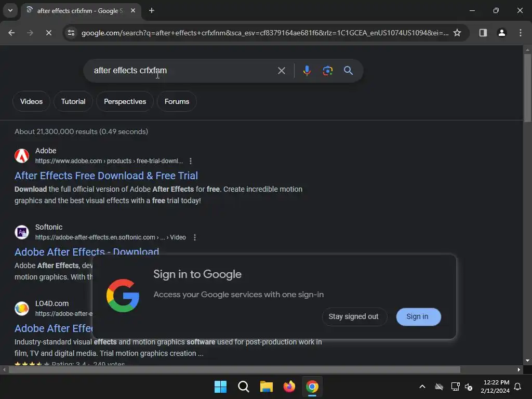532x399 pixels.
Task: Open the tab search dropdown
Action: (10, 10)
